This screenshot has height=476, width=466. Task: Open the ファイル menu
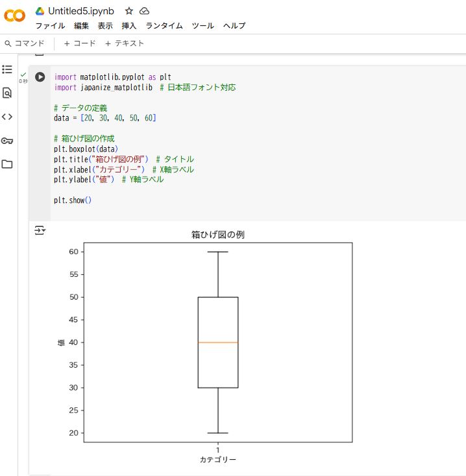50,26
